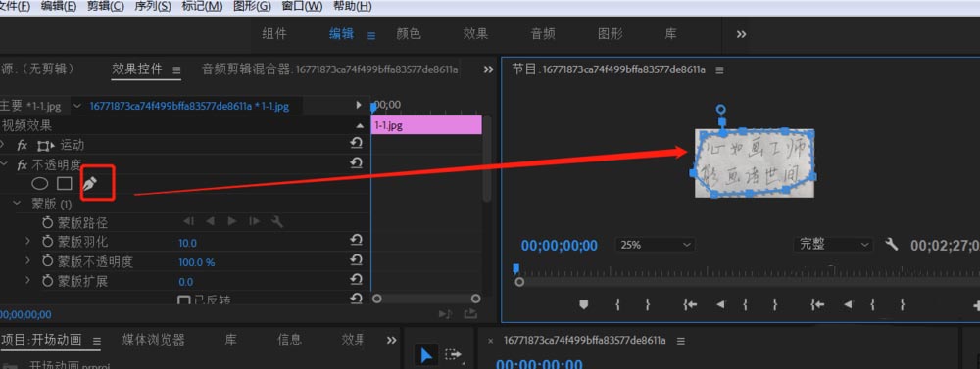Edit 蒙版扩展 value 0.0
Screen dimensions: 980x369
185,281
